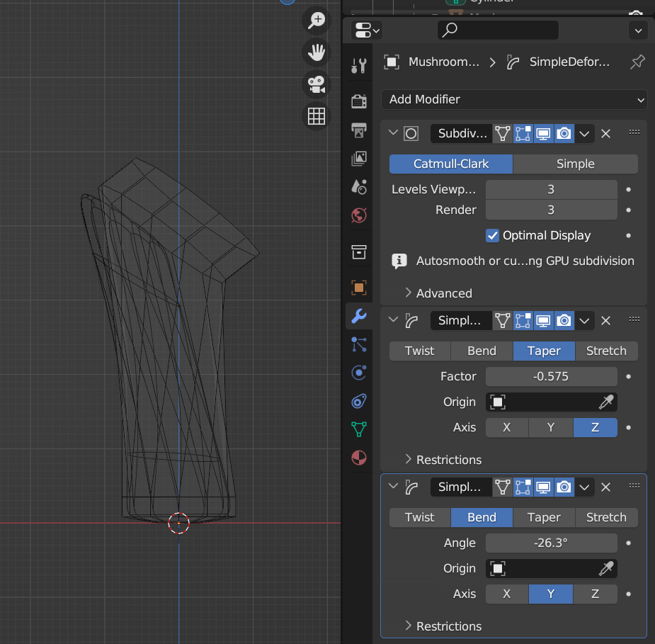Viewport: 655px width, 644px height.
Task: Click the drag handle of the Subdivision modifier
Action: [634, 132]
